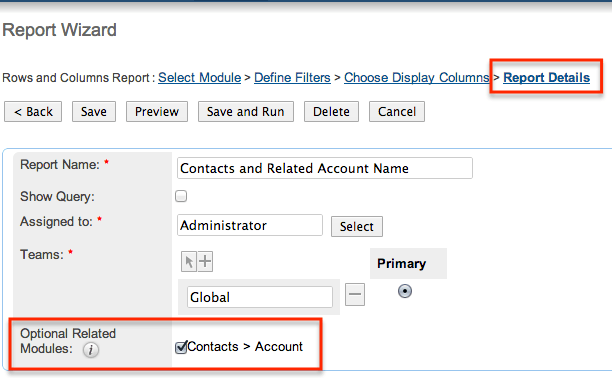Delete the report
This screenshot has height=378, width=612.
tap(331, 112)
